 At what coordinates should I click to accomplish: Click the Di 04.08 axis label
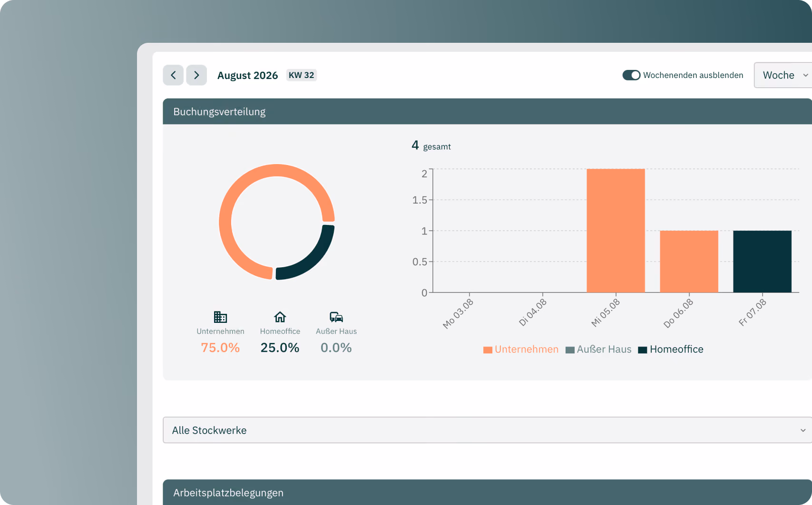[x=532, y=312]
